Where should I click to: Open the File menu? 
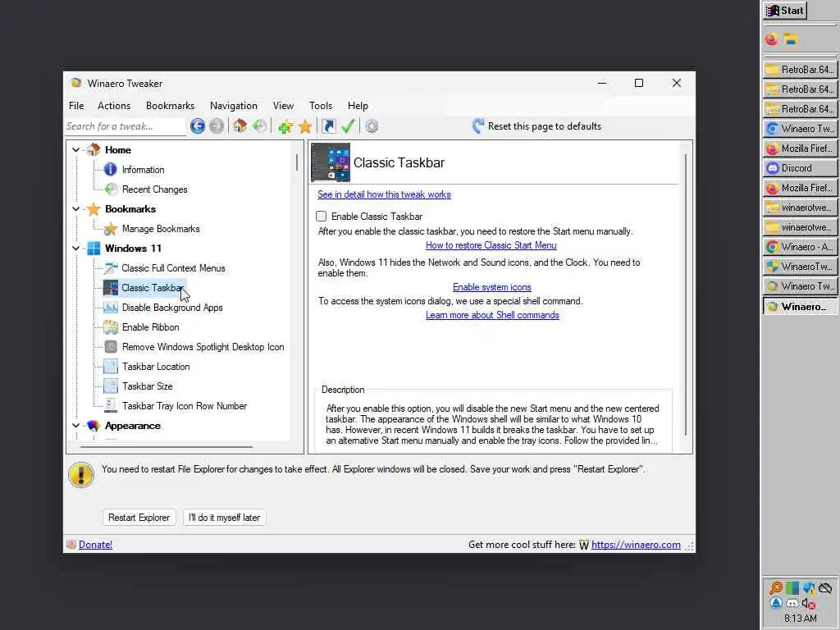76,106
